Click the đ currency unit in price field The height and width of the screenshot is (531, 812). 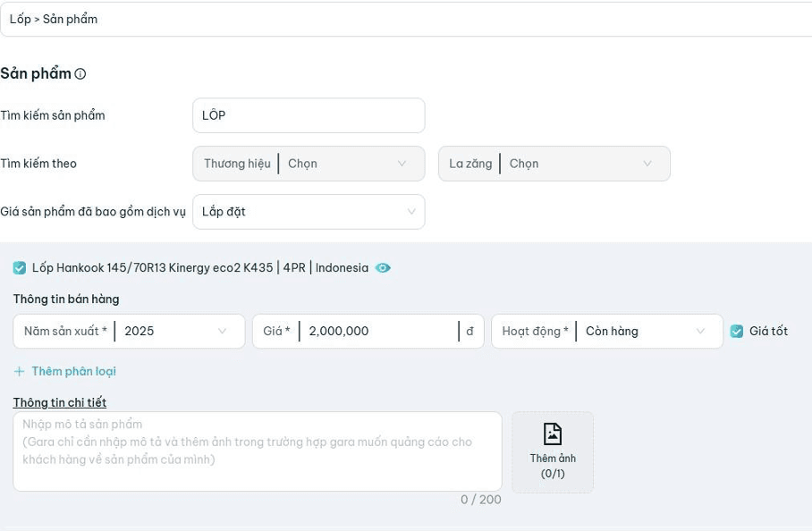[469, 332]
